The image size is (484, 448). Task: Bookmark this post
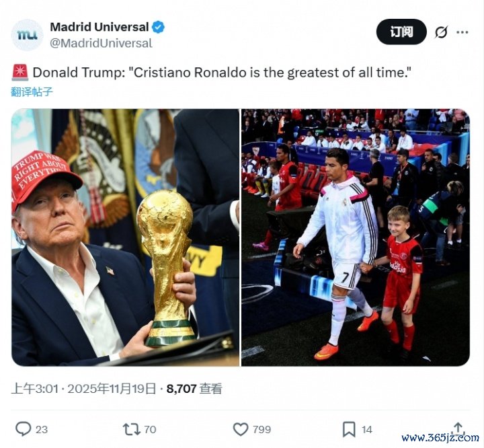coord(349,429)
